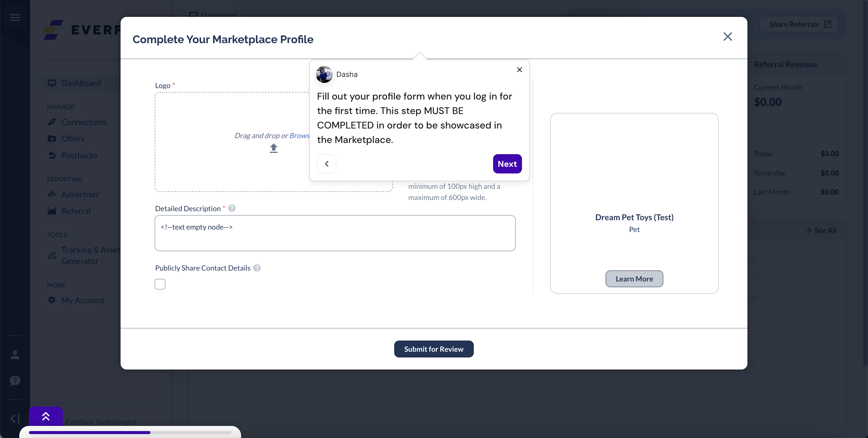Click in the Detailed Description text field
Screen dimensions: 868x438
pos(335,233)
